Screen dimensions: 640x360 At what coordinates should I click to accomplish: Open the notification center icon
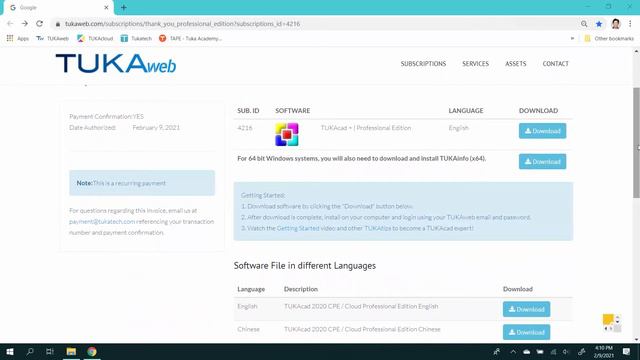coord(627,351)
